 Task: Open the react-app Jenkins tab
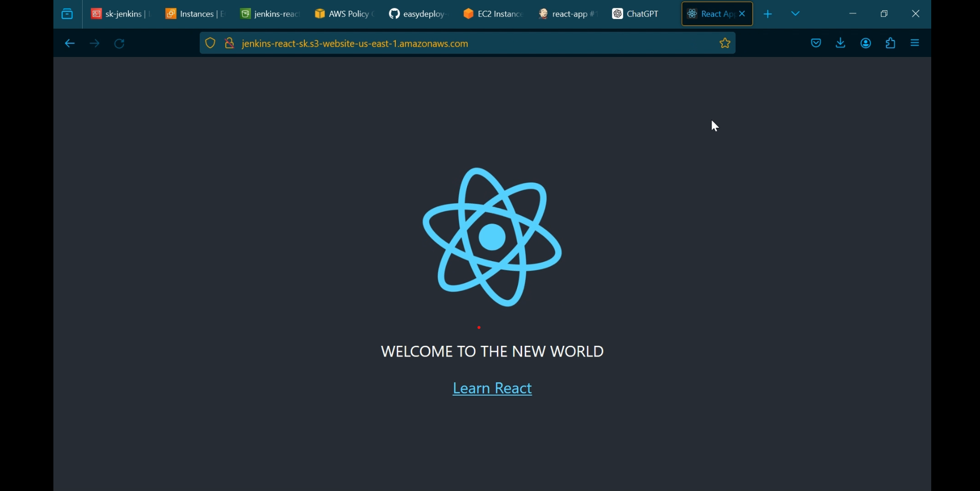(x=567, y=14)
